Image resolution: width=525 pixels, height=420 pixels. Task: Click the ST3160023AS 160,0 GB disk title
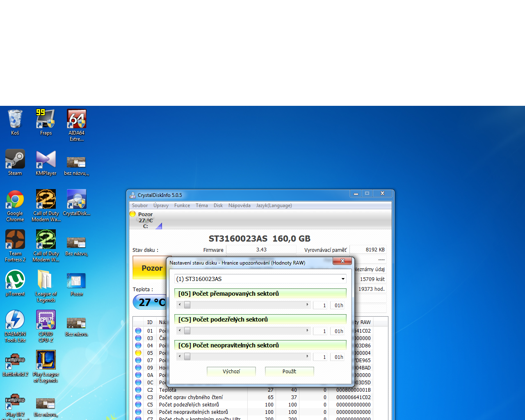[x=259, y=238]
